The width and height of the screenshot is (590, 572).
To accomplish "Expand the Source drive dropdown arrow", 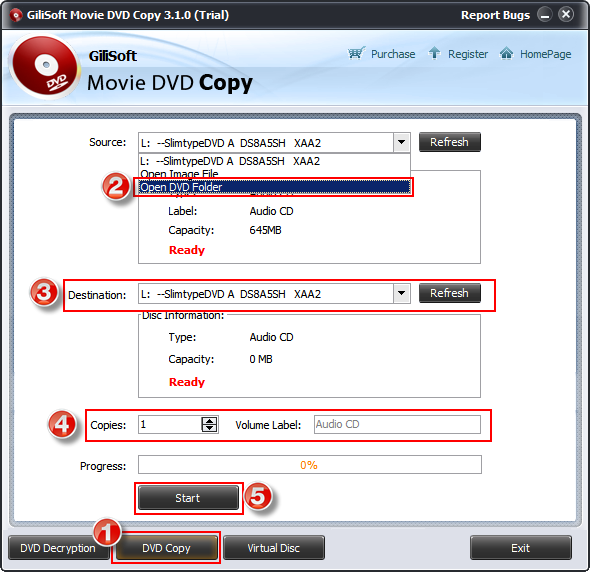I will [401, 142].
